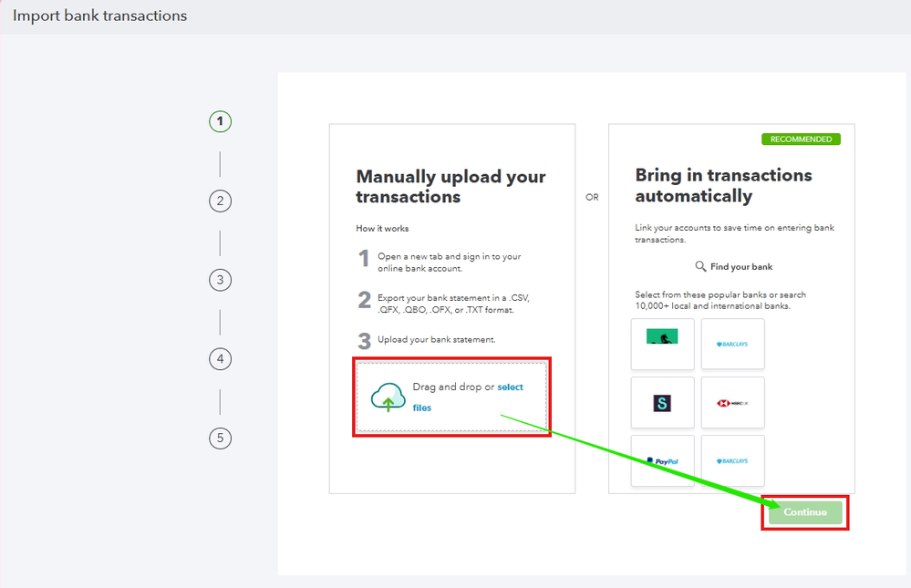
Task: Select the Starling S logo bank tile
Action: (x=662, y=403)
